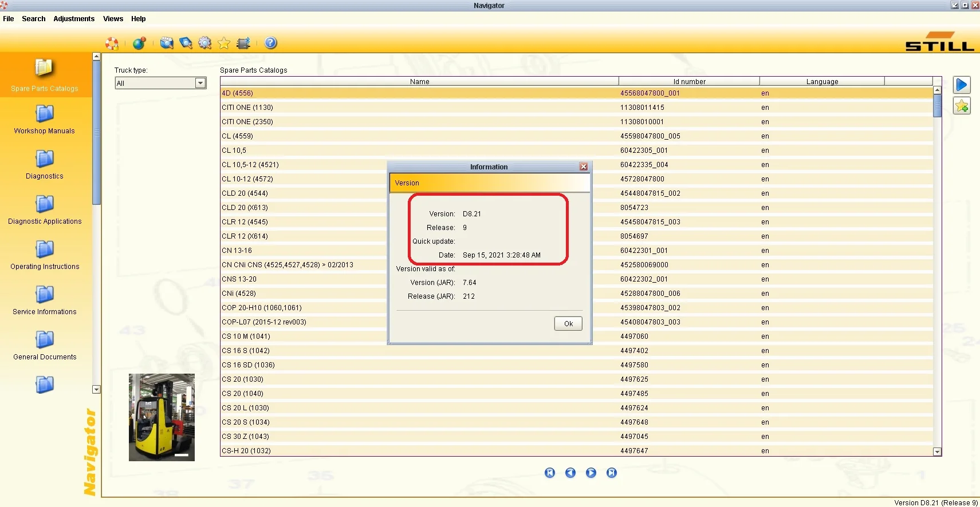980x507 pixels.
Task: Click the blue arrow open-catalog button
Action: coord(962,85)
